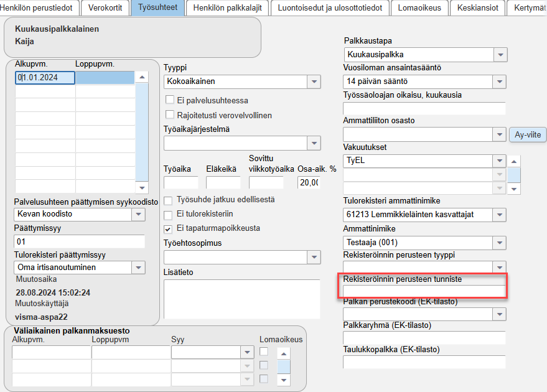
Task: Switch to the Verokortit tab
Action: pyautogui.click(x=105, y=8)
